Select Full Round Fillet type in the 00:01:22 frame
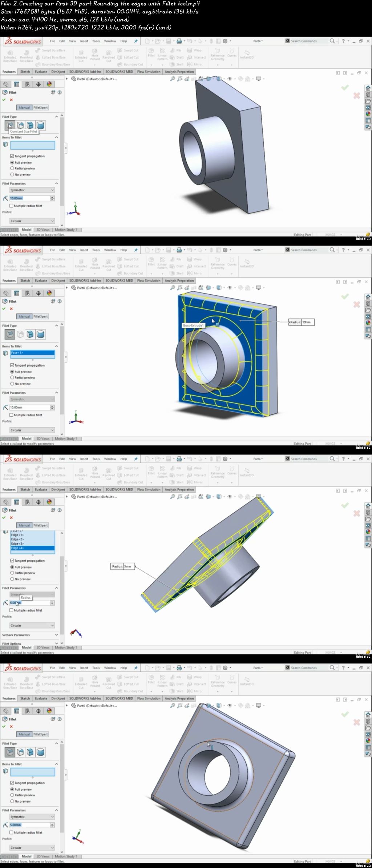 (x=41, y=752)
